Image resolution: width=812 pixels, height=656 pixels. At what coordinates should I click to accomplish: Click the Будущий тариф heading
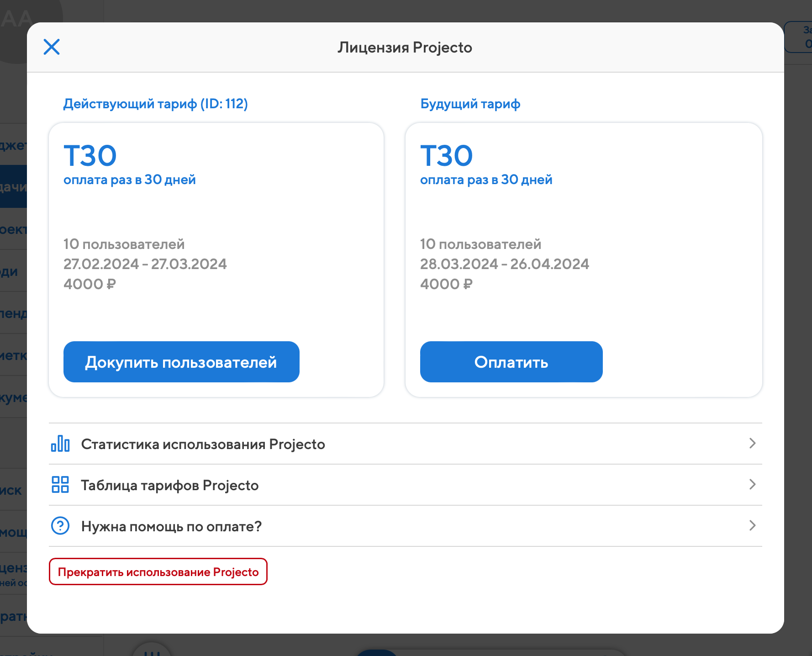[x=470, y=104]
